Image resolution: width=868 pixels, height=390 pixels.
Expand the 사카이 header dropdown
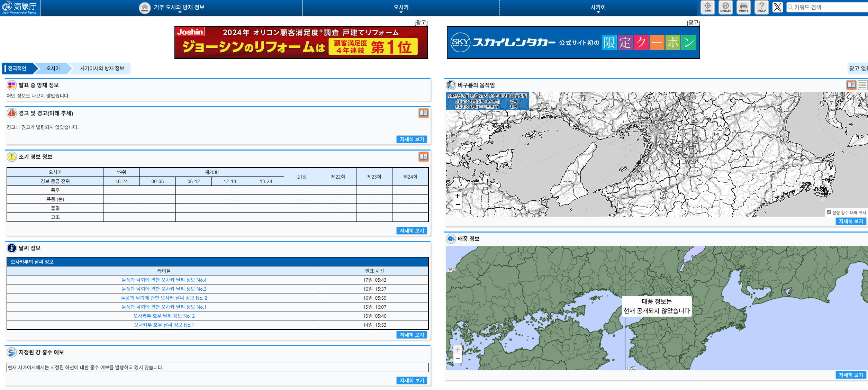pyautogui.click(x=598, y=8)
